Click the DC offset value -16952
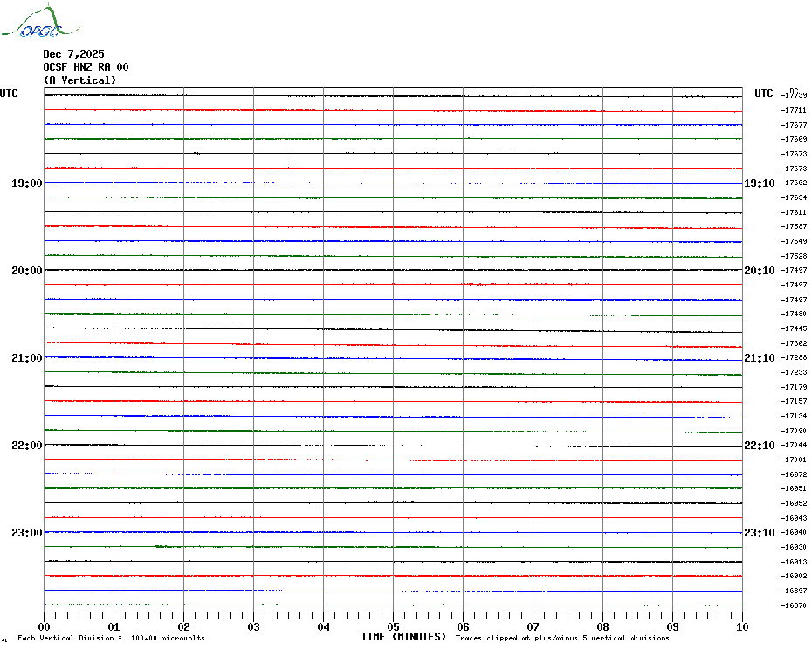Image resolution: width=812 pixels, height=650 pixels. (x=794, y=503)
